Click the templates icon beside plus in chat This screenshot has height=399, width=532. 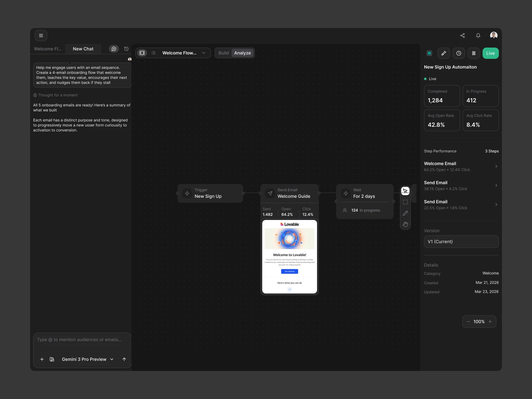(52, 359)
